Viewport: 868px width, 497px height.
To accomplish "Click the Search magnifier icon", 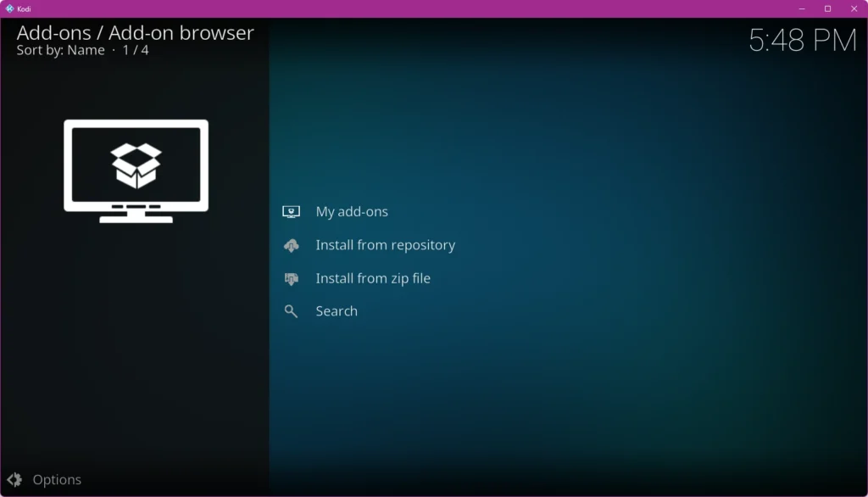I will tap(291, 311).
